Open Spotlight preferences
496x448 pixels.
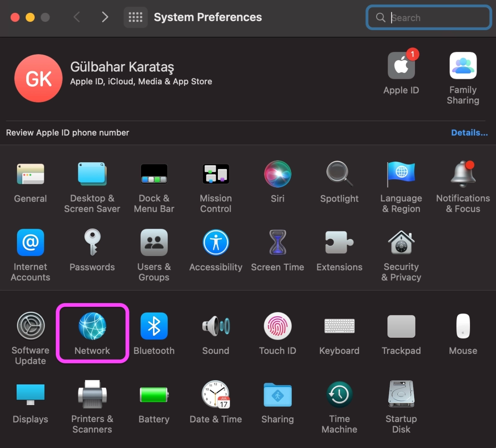pyautogui.click(x=339, y=174)
